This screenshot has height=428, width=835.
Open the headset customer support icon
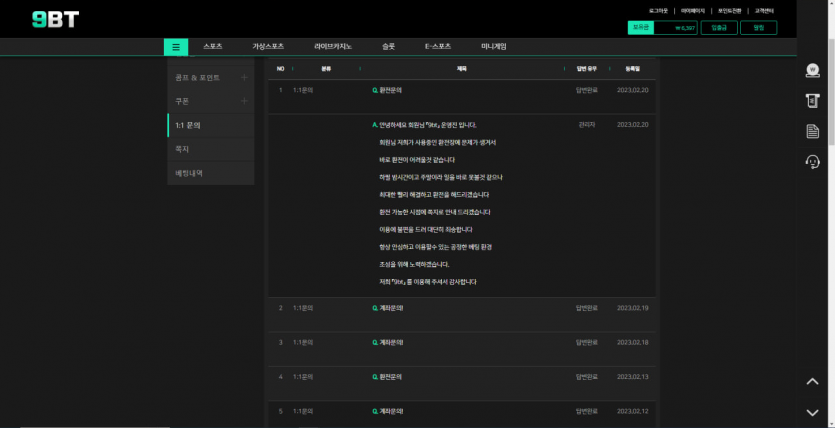pos(812,161)
